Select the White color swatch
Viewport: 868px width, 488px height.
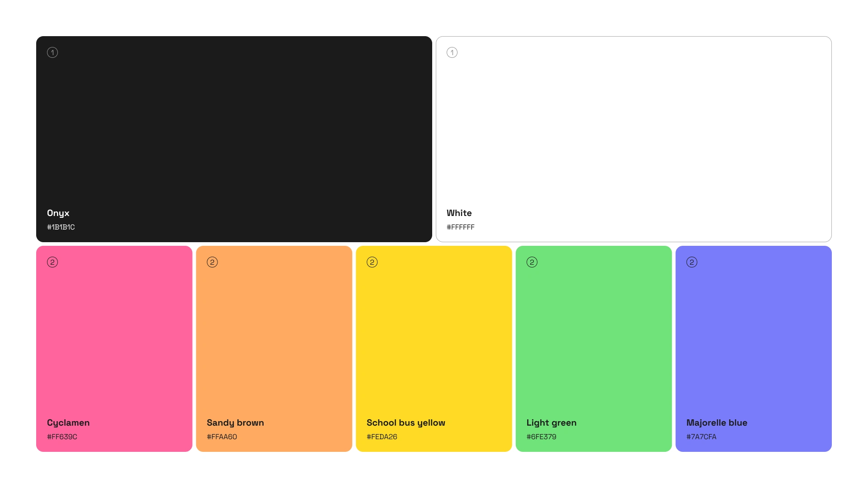(x=633, y=131)
